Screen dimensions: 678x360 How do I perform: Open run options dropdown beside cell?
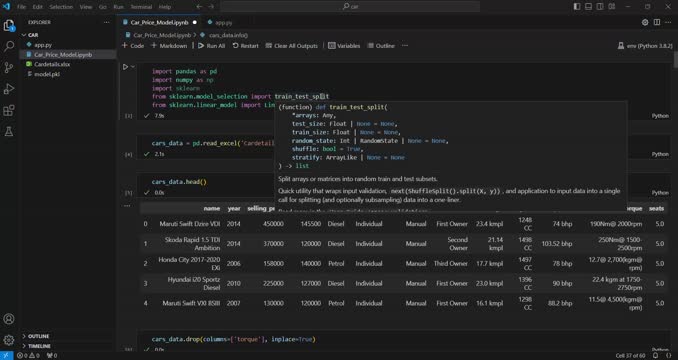tap(133, 67)
